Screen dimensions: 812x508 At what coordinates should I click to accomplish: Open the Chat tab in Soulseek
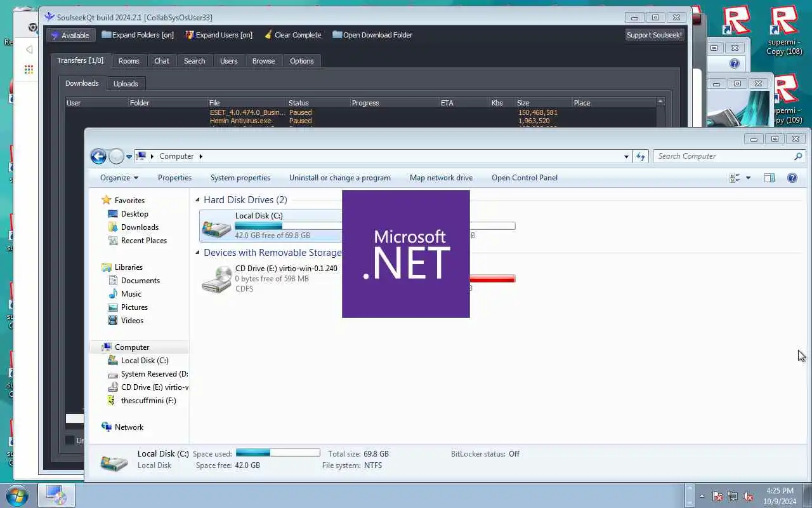click(x=162, y=61)
